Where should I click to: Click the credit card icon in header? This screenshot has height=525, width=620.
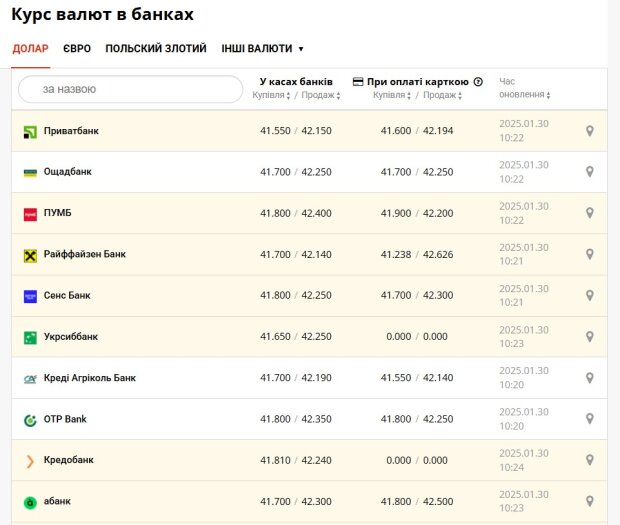(357, 82)
